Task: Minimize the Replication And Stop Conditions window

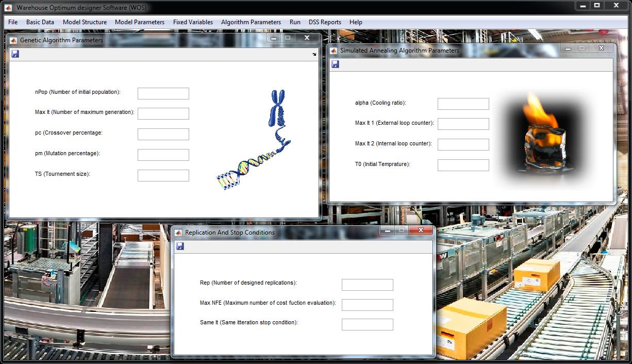Action: [x=388, y=230]
